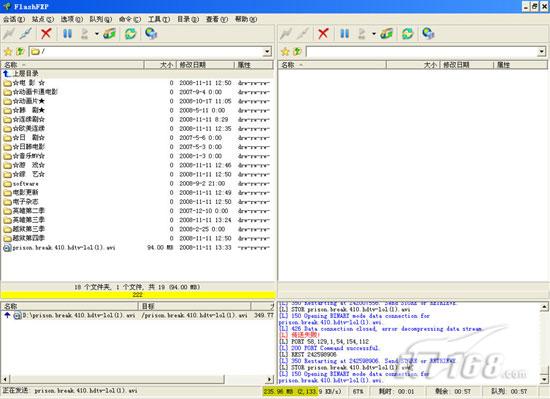The width and height of the screenshot is (550, 399).
Task: Refresh the left pane file listing
Action: (x=130, y=34)
